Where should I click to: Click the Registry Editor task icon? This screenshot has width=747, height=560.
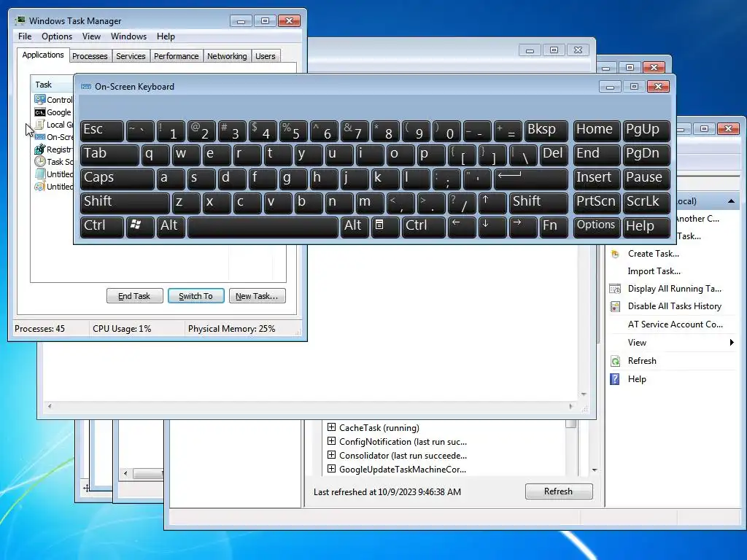40,149
